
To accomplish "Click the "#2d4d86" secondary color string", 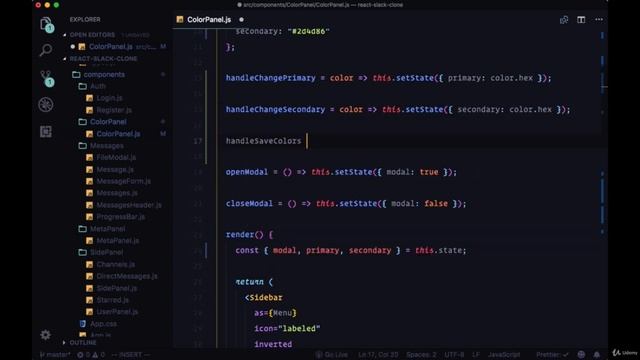I will [x=309, y=31].
